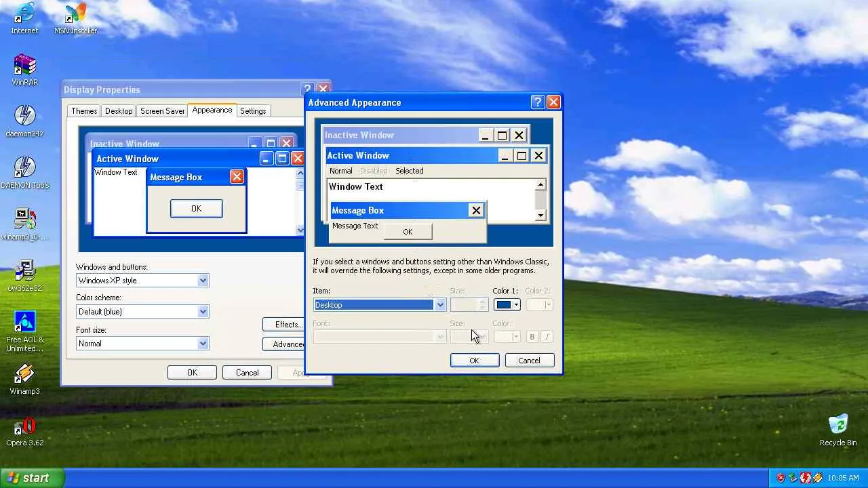Click Message Box title in Advanced preview
Image resolution: width=868 pixels, height=488 pixels.
357,210
